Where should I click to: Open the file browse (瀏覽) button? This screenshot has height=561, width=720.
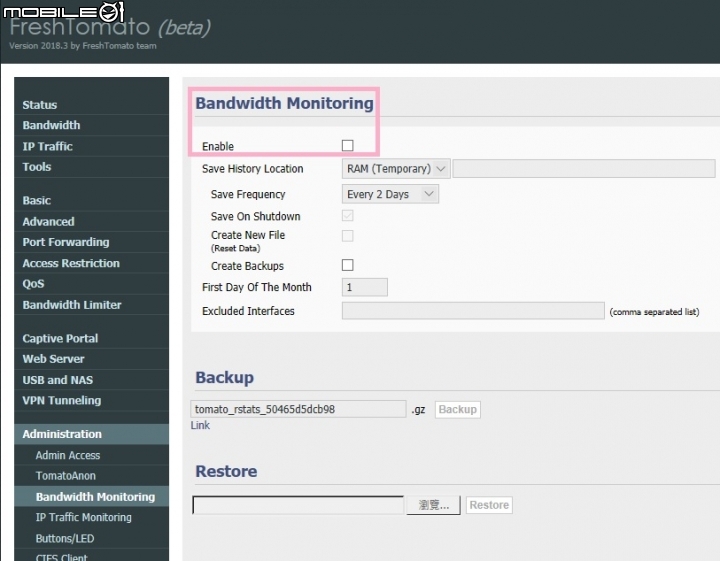[x=433, y=505]
